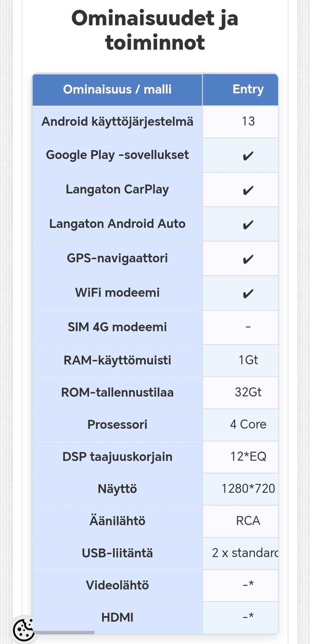310x644 pixels.
Task: Click the horizontal table scrollbar
Action: click(x=64, y=632)
